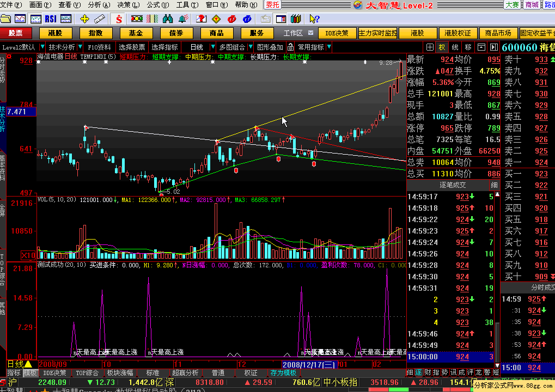
Task: Click the 主力实时监控 button
Action: tap(377, 33)
